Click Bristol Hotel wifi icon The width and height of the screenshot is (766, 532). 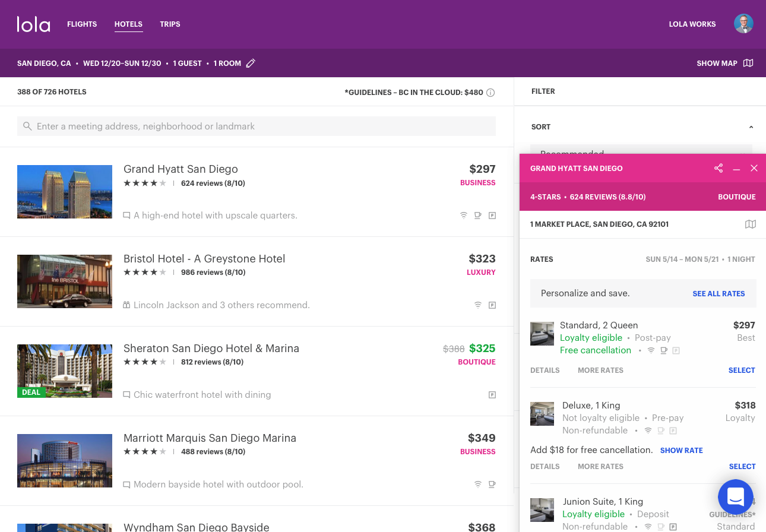[478, 305]
